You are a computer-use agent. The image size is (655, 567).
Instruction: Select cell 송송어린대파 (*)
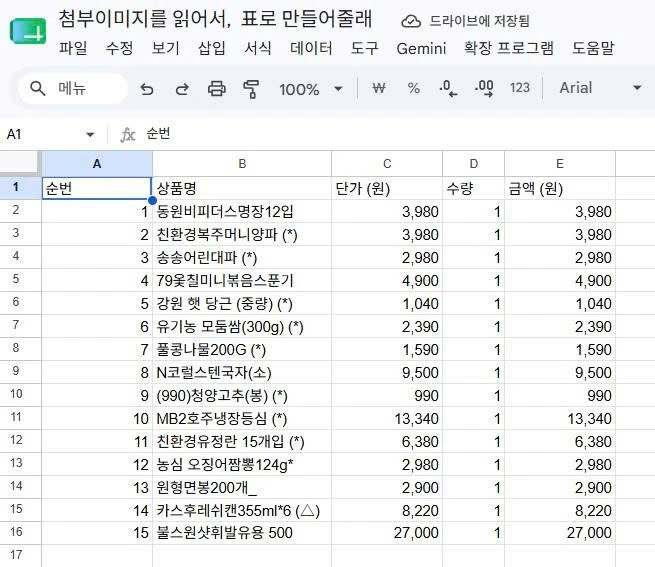pos(242,257)
